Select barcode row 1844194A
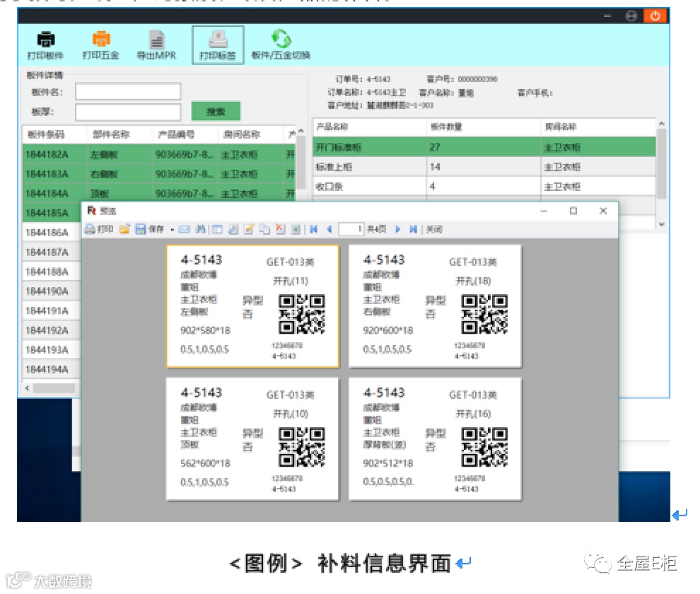This screenshot has height=594, width=700. [52, 369]
